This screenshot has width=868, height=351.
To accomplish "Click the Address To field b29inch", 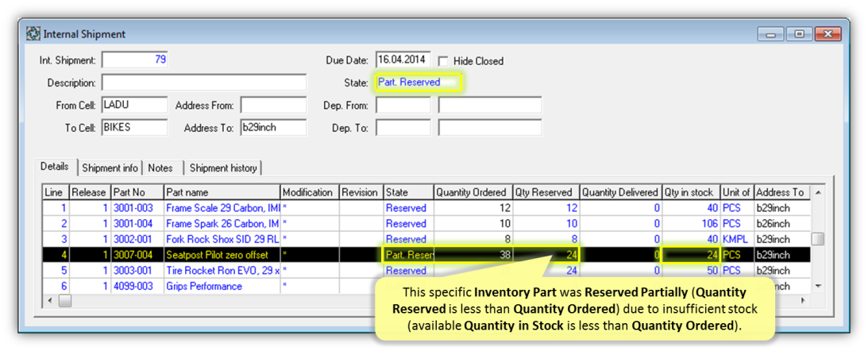I will point(272,128).
